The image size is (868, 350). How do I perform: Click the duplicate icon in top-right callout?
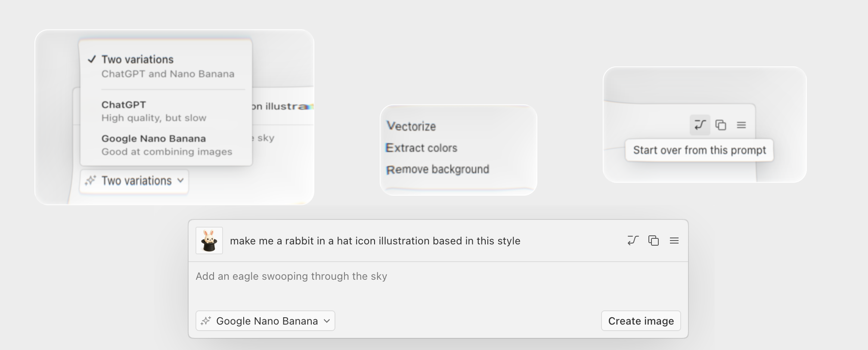721,125
